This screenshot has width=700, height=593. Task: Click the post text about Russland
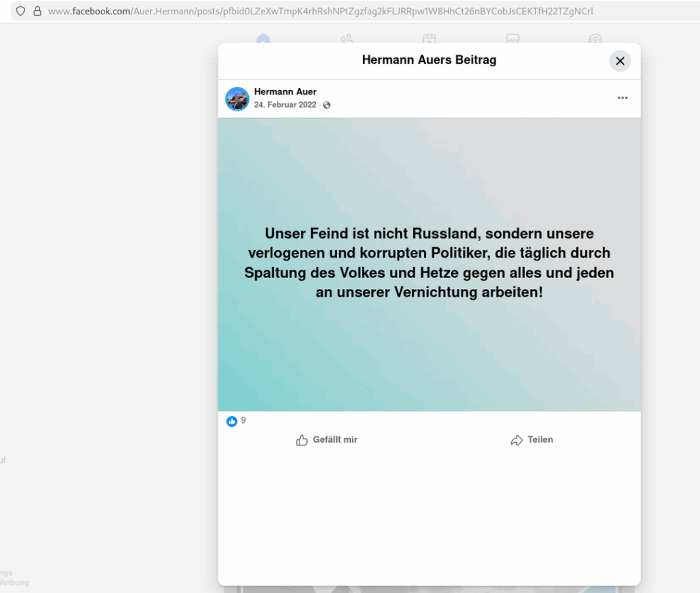click(x=429, y=262)
